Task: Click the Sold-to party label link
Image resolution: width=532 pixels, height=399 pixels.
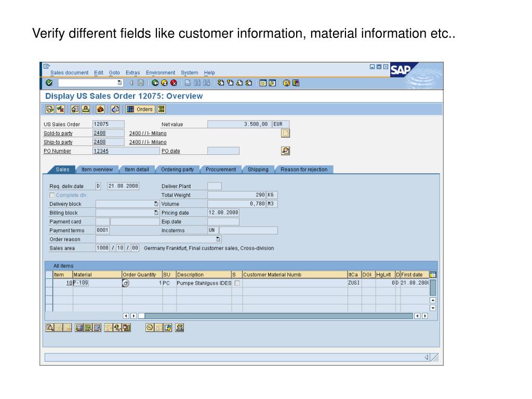Action: [x=58, y=134]
